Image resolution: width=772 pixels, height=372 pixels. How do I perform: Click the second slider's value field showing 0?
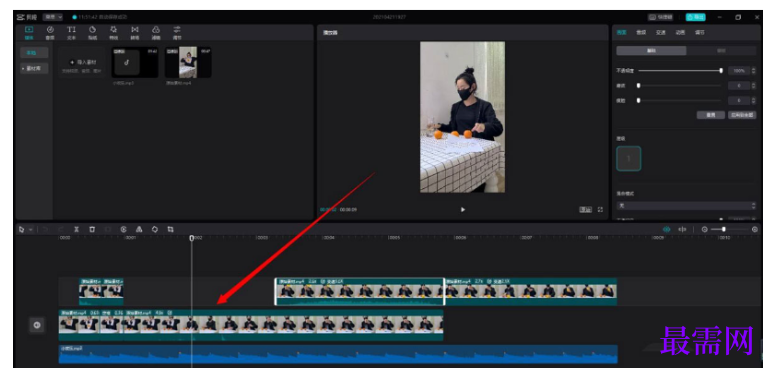739,86
